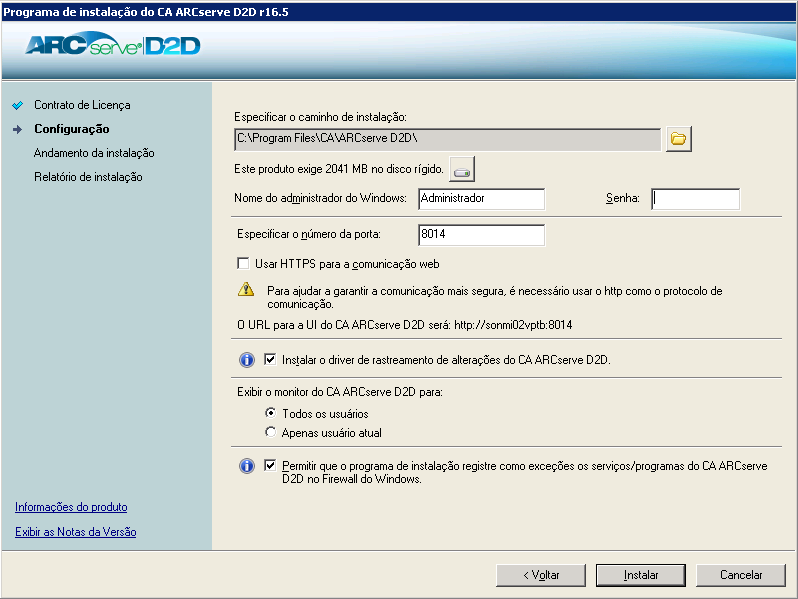The height and width of the screenshot is (599, 798).
Task: Open Exibir as Notas da Versão link
Action: (x=76, y=532)
